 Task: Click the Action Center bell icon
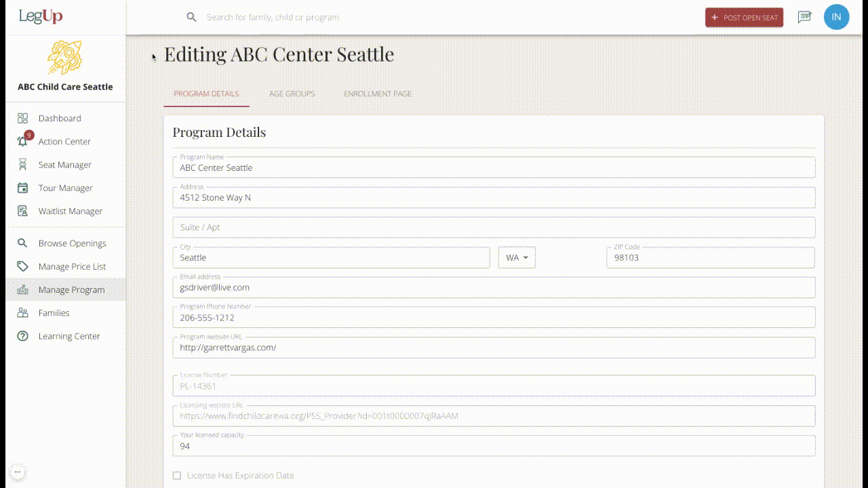click(x=23, y=141)
